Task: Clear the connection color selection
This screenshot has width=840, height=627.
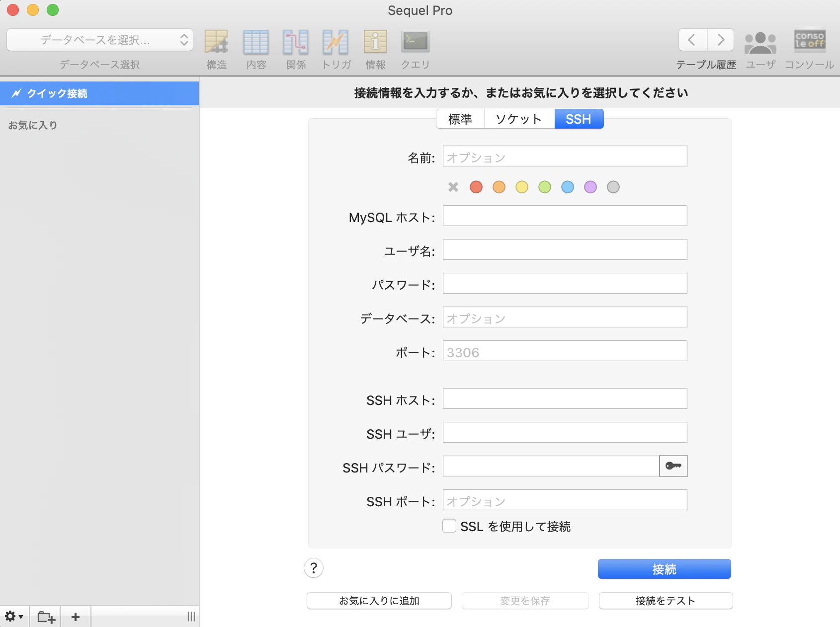Action: [453, 187]
